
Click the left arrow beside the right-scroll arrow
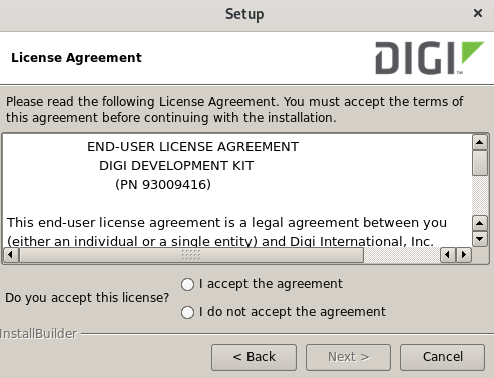tap(448, 255)
